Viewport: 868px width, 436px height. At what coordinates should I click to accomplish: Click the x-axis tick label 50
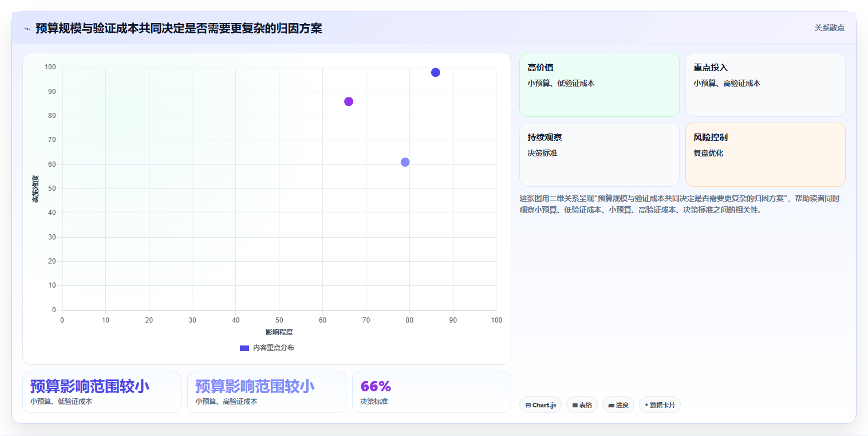coord(279,320)
